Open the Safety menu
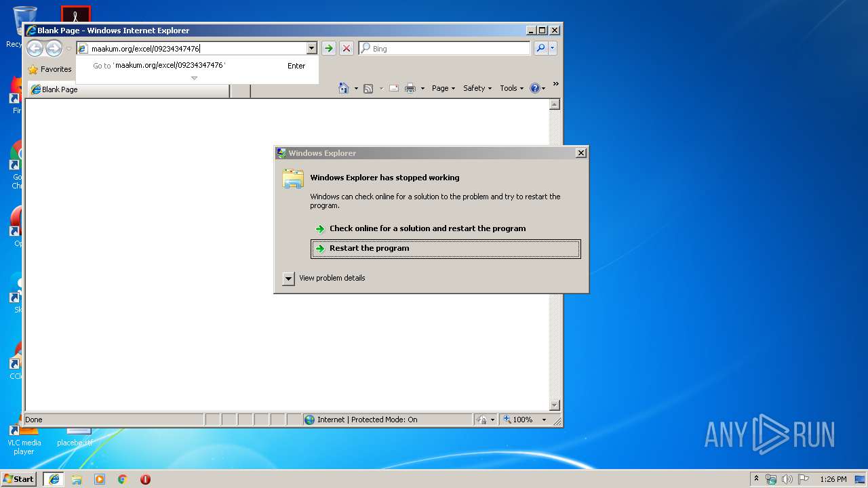 477,88
